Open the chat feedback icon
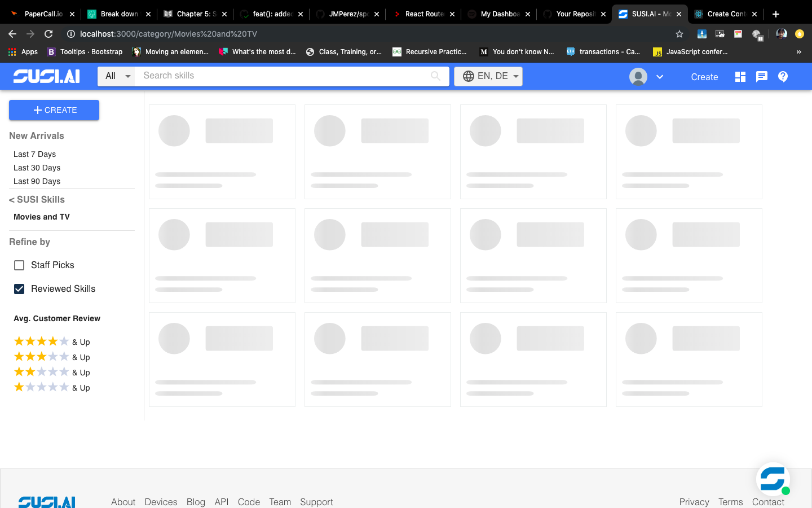 click(762, 77)
